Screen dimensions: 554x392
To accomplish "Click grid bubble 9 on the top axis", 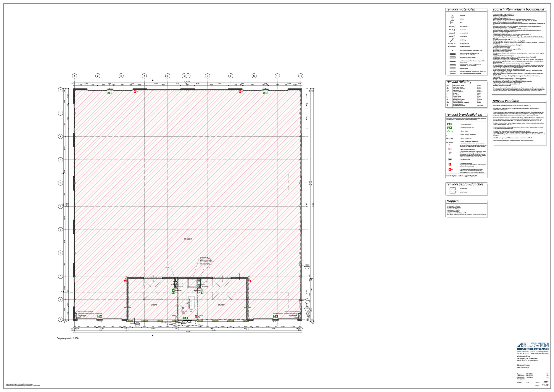I will [x=231, y=76].
